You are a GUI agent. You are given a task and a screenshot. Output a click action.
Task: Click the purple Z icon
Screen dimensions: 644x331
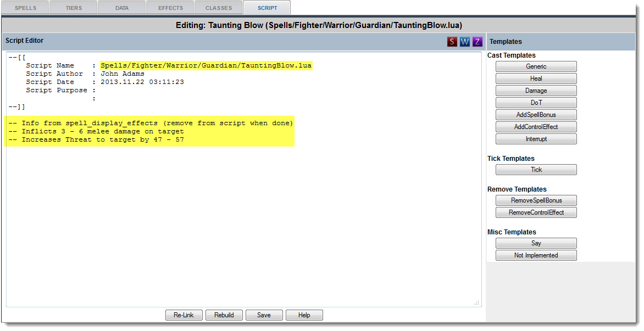[477, 42]
